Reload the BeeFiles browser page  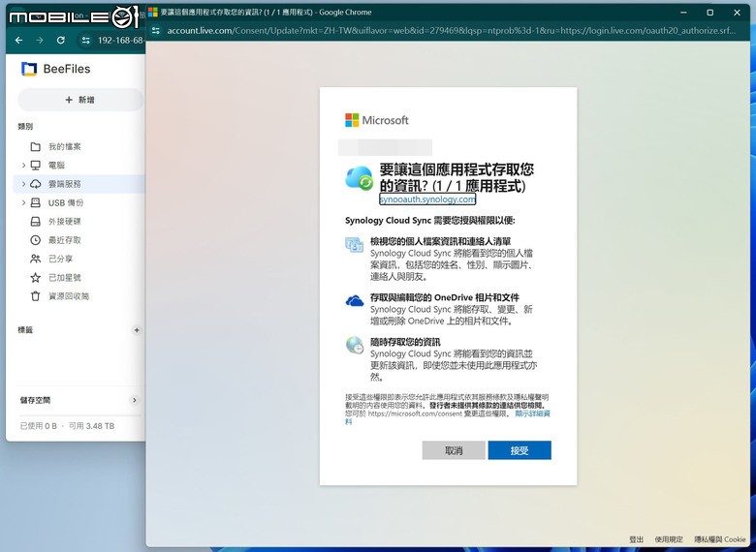pos(60,41)
